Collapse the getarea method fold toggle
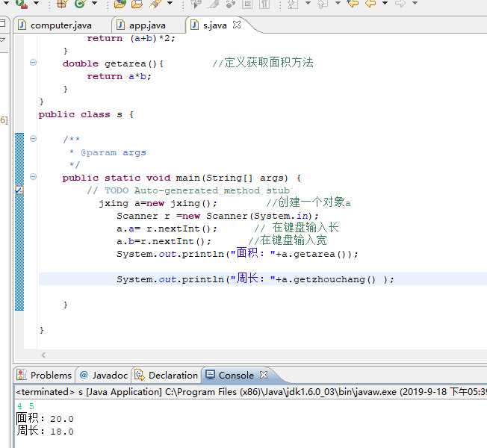This screenshot has height=448, width=487. click(33, 63)
